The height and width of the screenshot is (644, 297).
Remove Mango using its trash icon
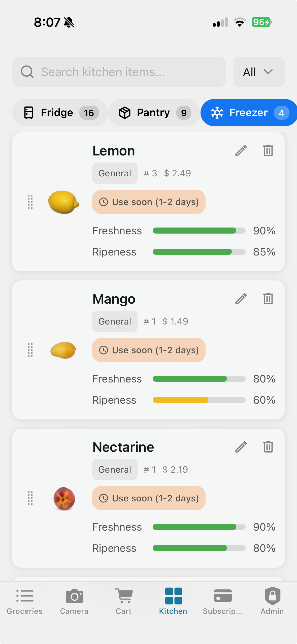268,299
